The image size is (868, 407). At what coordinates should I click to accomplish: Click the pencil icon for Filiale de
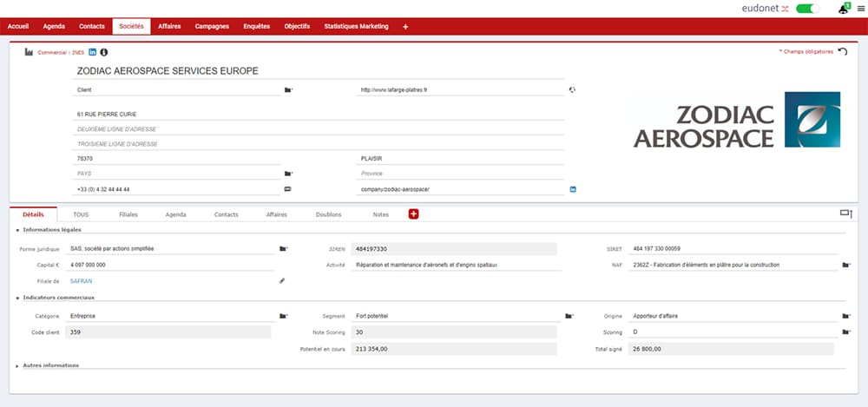282,281
